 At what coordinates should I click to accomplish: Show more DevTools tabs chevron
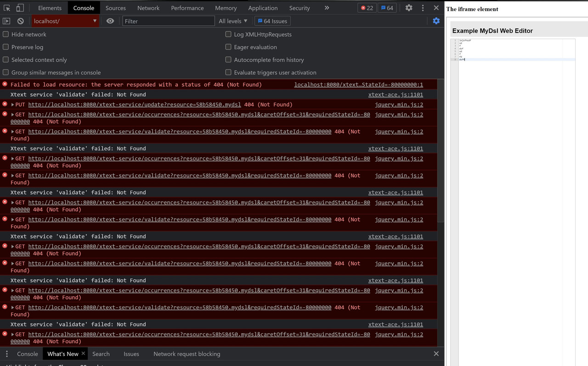[327, 8]
